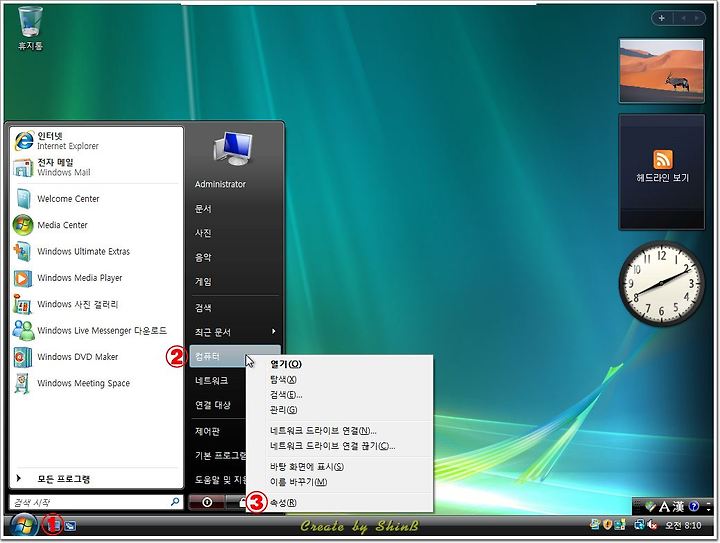Open Windows Ultimate Extras
Viewport: 720px width, 543px height.
tap(96, 252)
